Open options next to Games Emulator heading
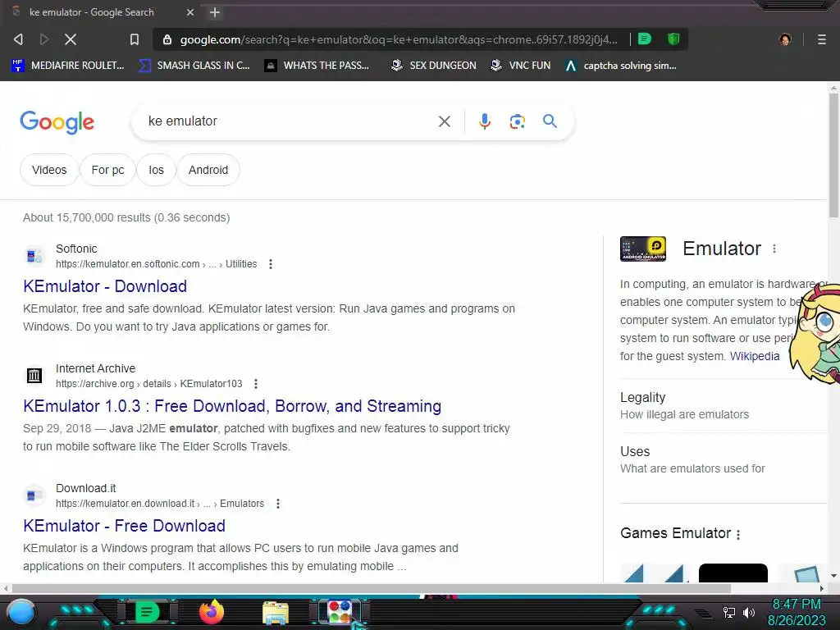This screenshot has width=840, height=630. (x=738, y=534)
